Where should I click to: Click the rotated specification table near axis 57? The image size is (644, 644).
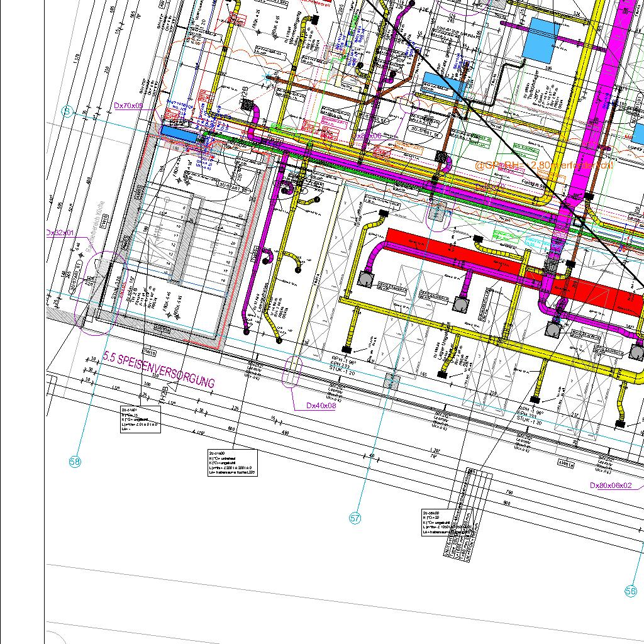click(x=468, y=516)
